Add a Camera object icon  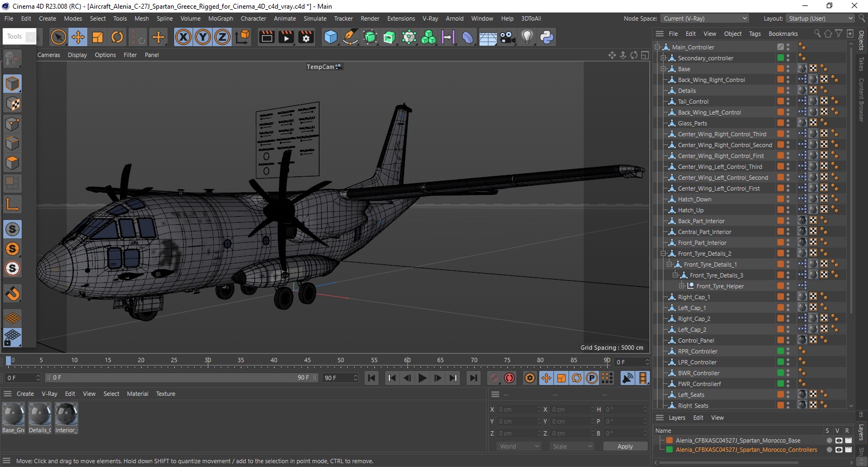tap(507, 37)
